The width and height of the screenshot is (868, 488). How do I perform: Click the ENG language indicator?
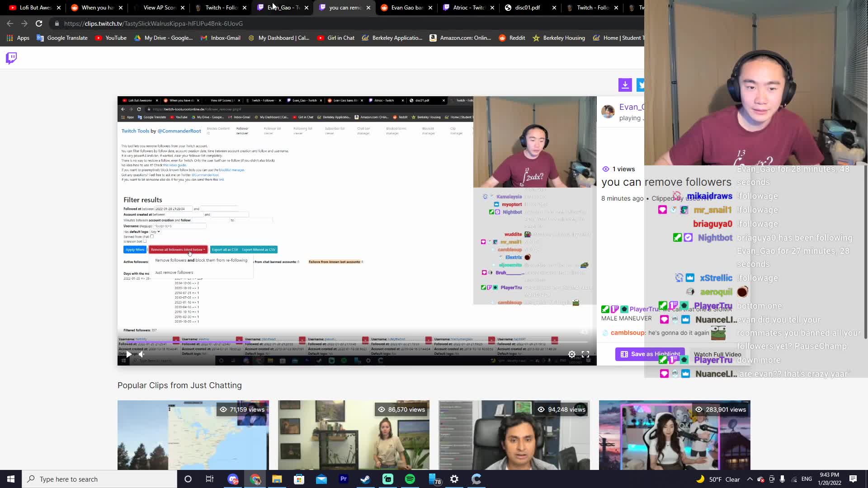pyautogui.click(x=807, y=479)
